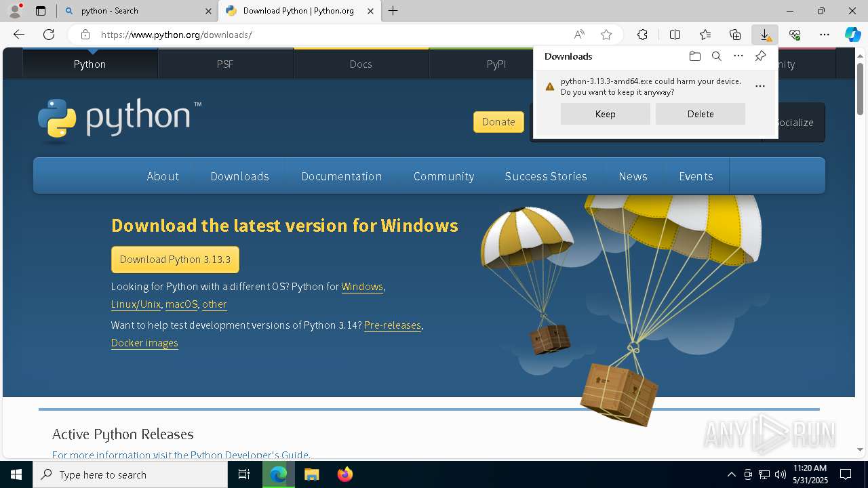The image size is (868, 488).
Task: Click the Donate button
Action: tap(498, 122)
